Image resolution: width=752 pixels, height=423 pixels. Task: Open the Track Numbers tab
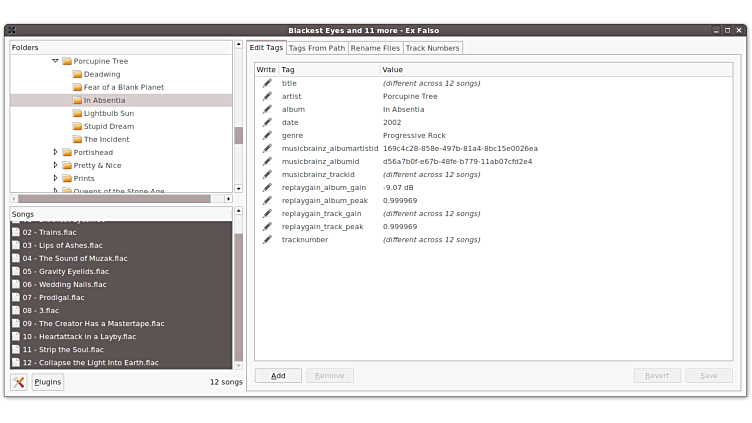tap(433, 48)
